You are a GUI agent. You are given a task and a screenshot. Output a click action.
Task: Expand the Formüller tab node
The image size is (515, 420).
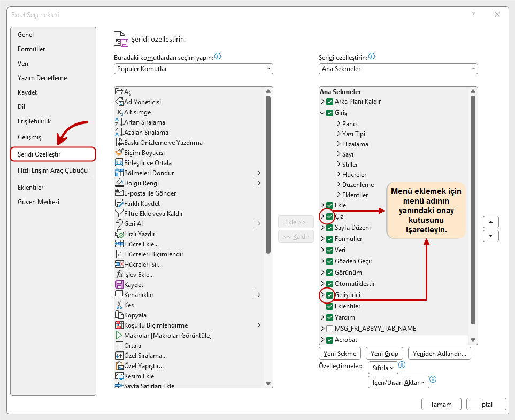(322, 238)
